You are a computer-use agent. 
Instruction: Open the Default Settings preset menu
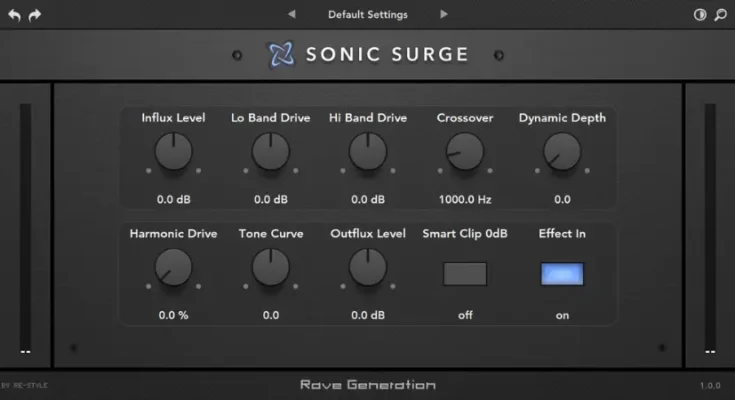click(x=367, y=15)
